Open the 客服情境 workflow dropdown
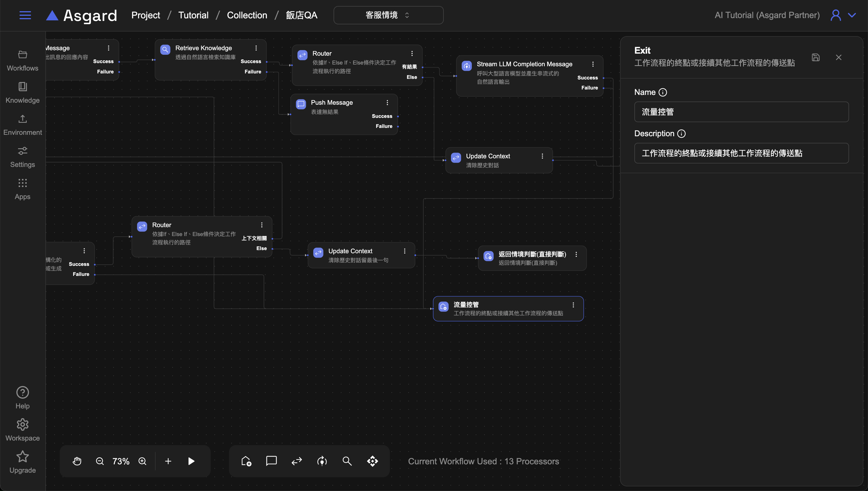This screenshot has width=868, height=491. (388, 15)
